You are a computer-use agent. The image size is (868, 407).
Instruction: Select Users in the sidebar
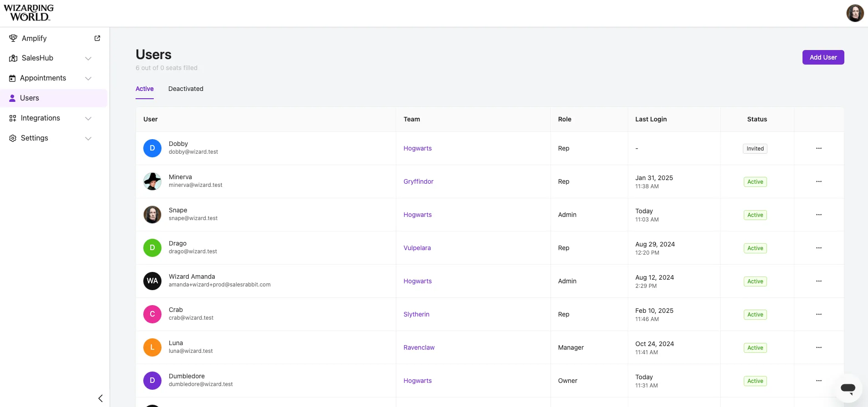(x=30, y=98)
